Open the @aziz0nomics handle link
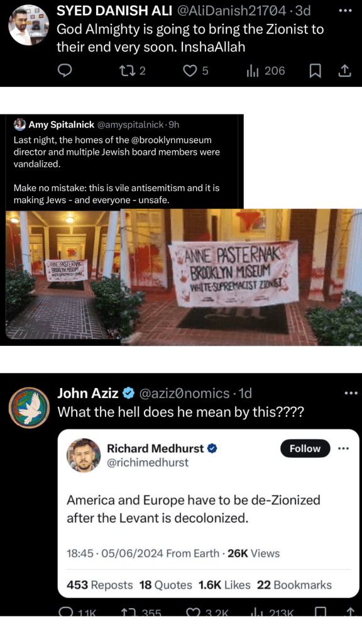The width and height of the screenshot is (362, 644). point(184,394)
